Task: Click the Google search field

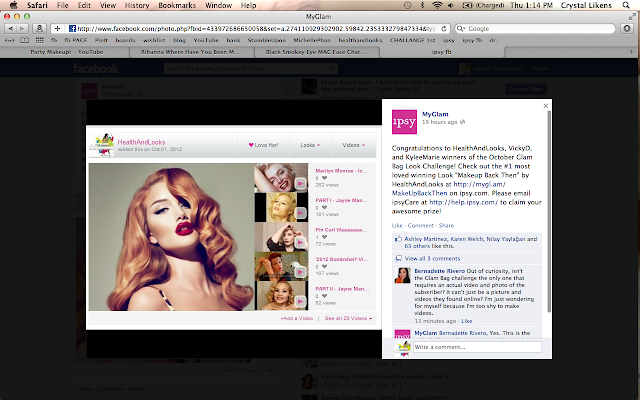Action: (535, 29)
